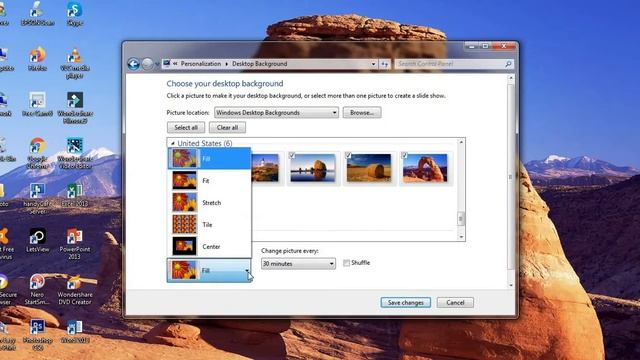The height and width of the screenshot is (360, 640).
Task: Open Wondershare DVD Creator shortcut
Action: 75,289
